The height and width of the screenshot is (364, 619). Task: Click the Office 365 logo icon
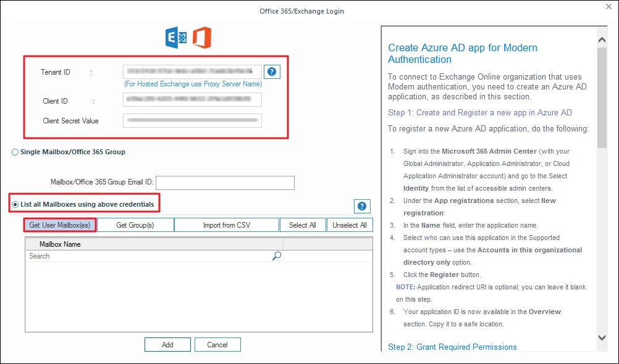[x=202, y=38]
